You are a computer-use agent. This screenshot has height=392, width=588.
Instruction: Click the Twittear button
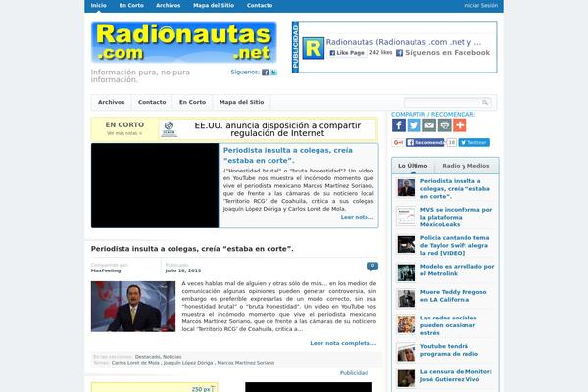pyautogui.click(x=474, y=142)
